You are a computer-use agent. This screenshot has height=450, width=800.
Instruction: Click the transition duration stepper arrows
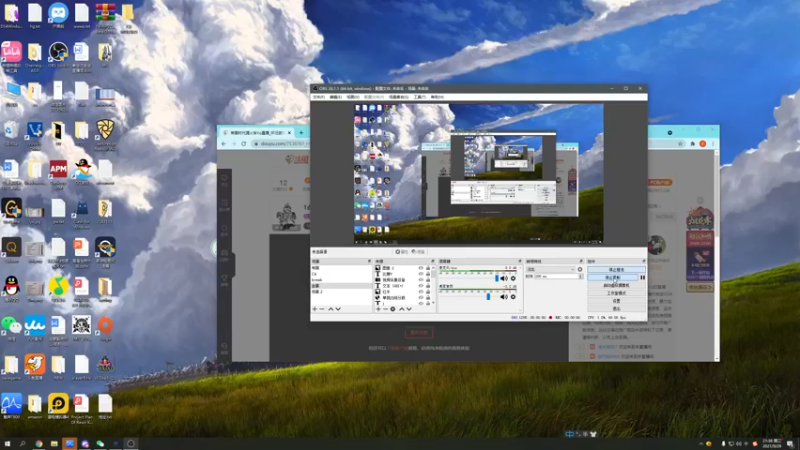pyautogui.click(x=581, y=277)
